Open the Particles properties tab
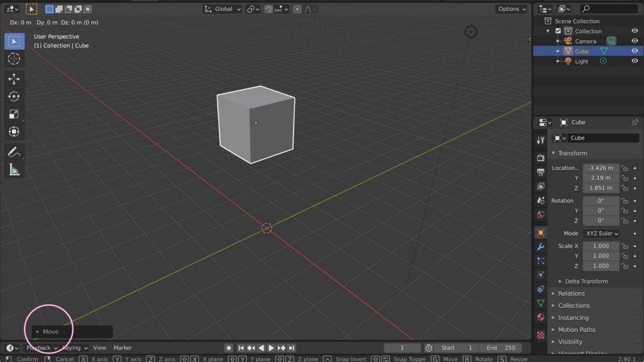 pyautogui.click(x=540, y=261)
